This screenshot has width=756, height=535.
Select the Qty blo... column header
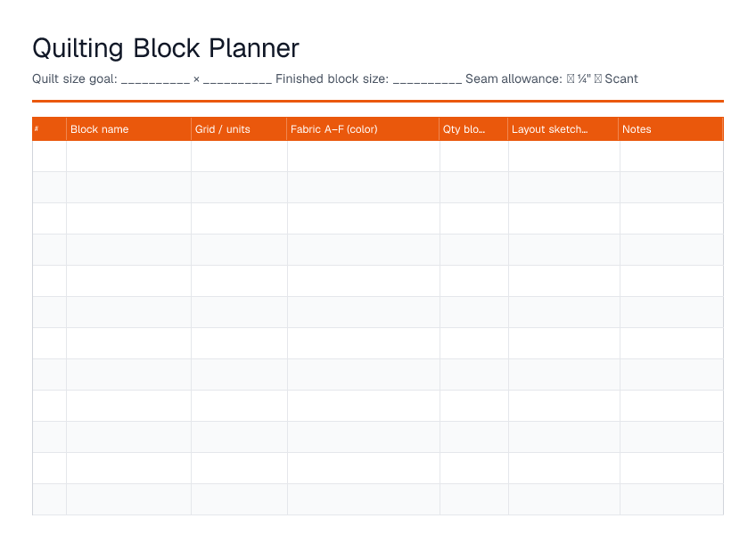click(473, 128)
